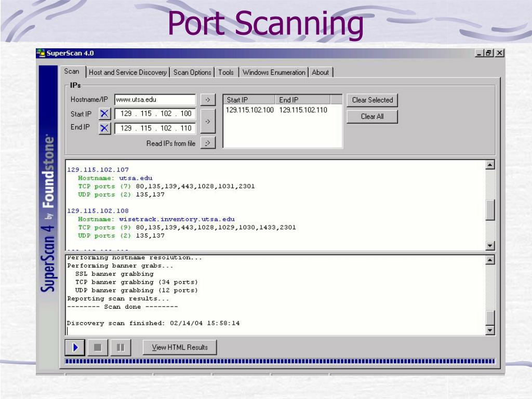Click hostname wisetrack.inventory.utsa.edu
The height and width of the screenshot is (399, 532).
click(177, 219)
